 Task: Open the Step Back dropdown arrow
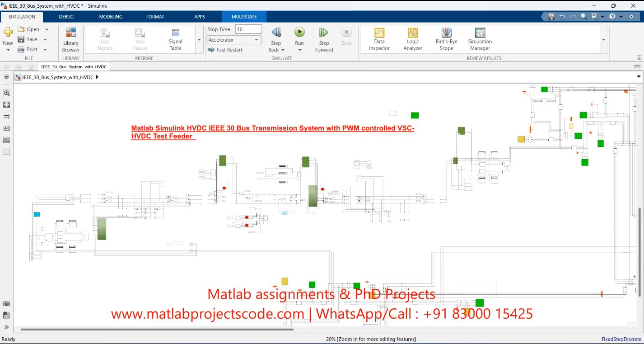coord(283,50)
